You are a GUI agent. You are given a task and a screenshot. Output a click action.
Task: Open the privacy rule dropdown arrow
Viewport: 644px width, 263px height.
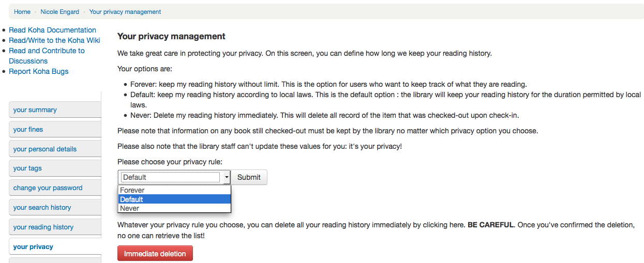[226, 177]
